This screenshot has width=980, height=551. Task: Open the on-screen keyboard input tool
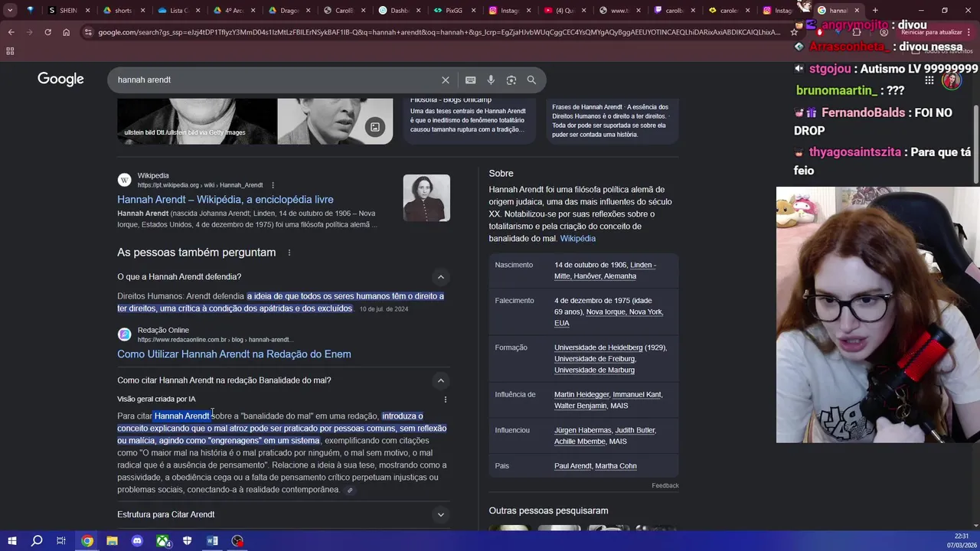(470, 80)
